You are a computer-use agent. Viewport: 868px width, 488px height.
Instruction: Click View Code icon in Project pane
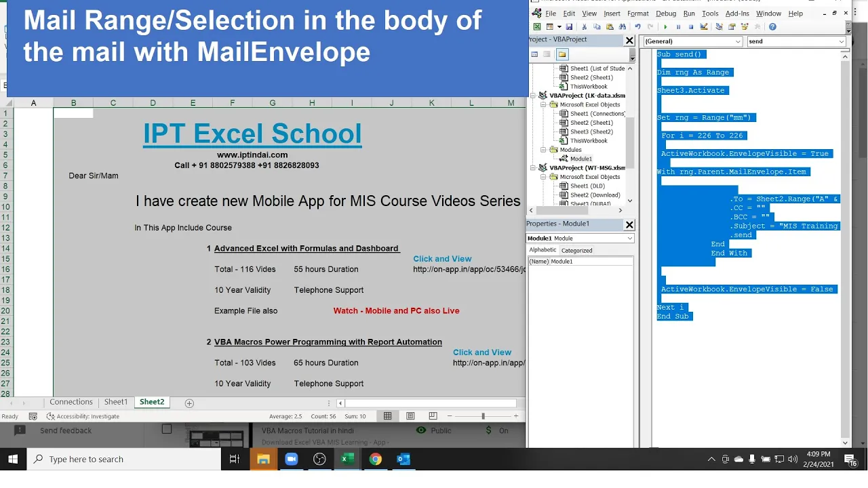tap(534, 54)
